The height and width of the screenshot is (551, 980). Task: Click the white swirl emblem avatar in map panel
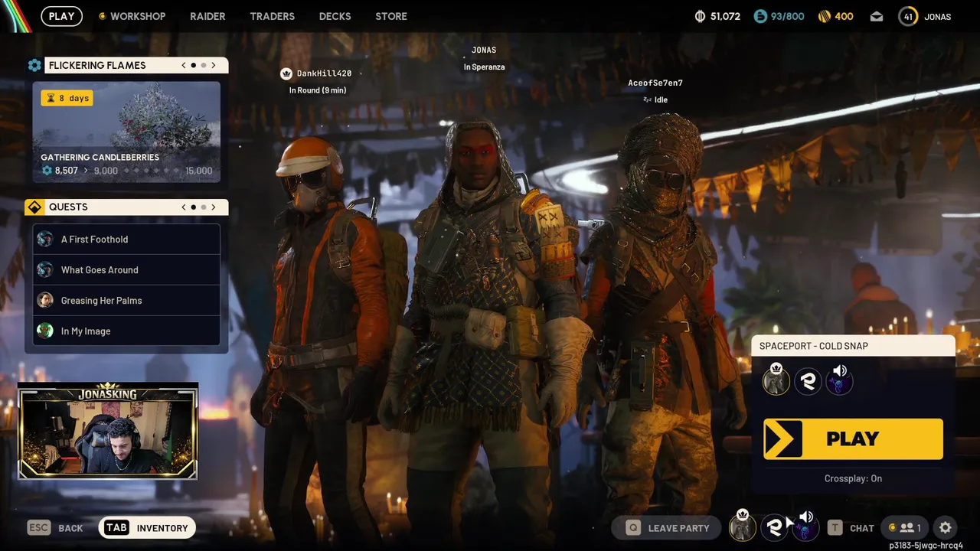click(x=808, y=381)
